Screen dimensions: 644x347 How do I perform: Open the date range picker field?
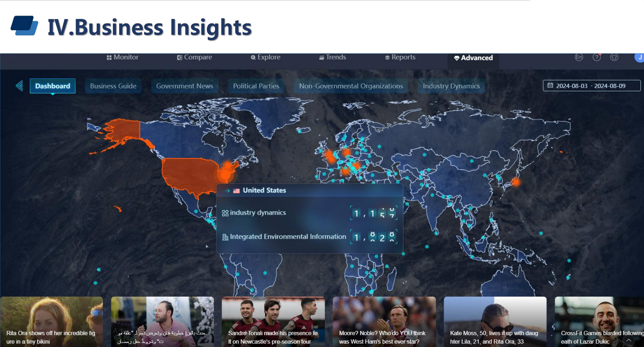[x=591, y=86]
